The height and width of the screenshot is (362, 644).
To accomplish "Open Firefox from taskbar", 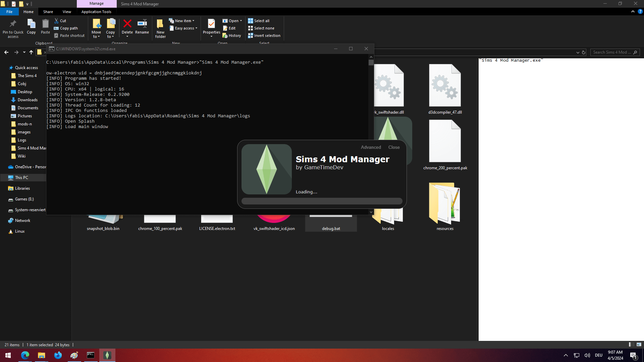I will 58,355.
